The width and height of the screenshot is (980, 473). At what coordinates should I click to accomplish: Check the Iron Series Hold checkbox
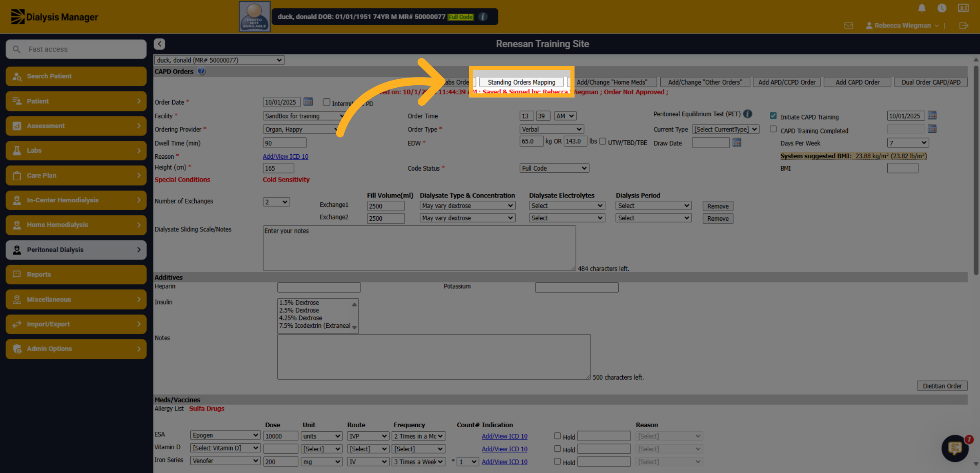[557, 461]
